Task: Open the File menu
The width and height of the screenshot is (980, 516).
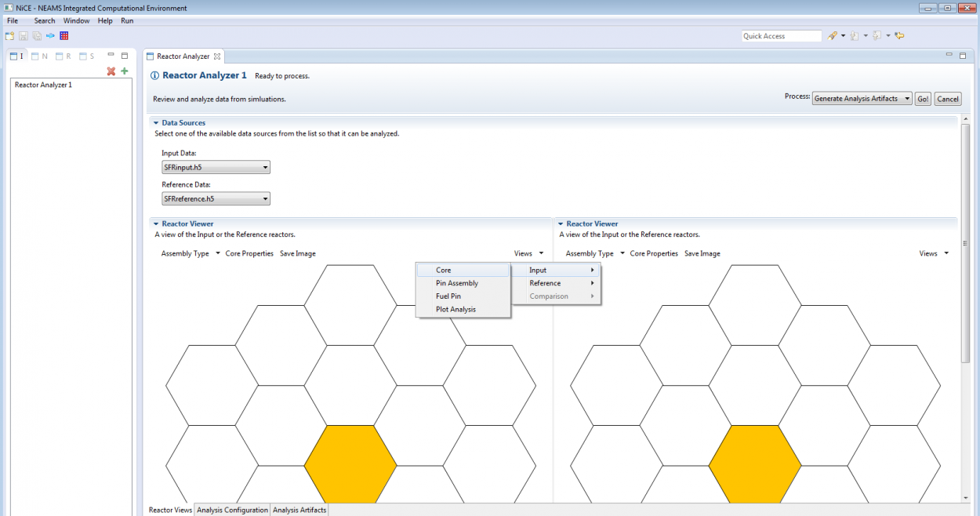Action: (x=13, y=20)
